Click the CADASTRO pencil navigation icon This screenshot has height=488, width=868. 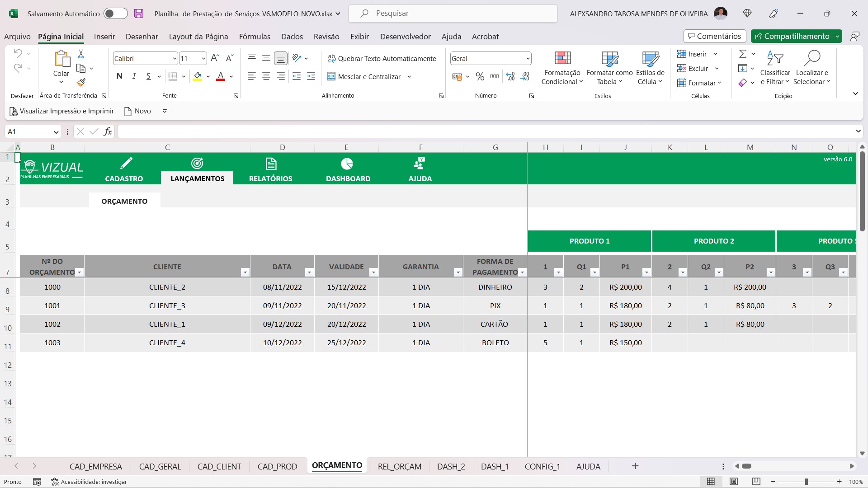126,163
